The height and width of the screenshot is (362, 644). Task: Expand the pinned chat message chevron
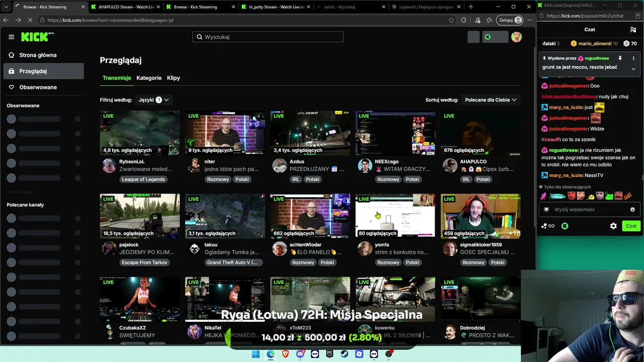click(633, 69)
